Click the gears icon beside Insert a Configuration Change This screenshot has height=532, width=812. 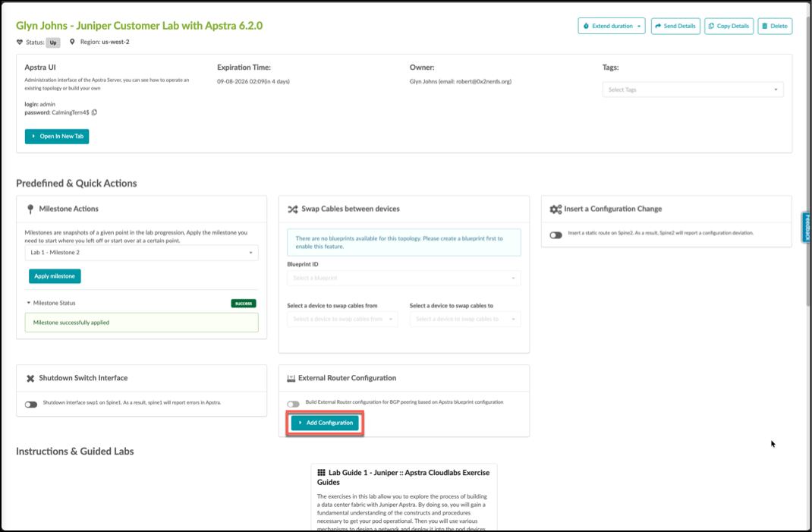555,209
